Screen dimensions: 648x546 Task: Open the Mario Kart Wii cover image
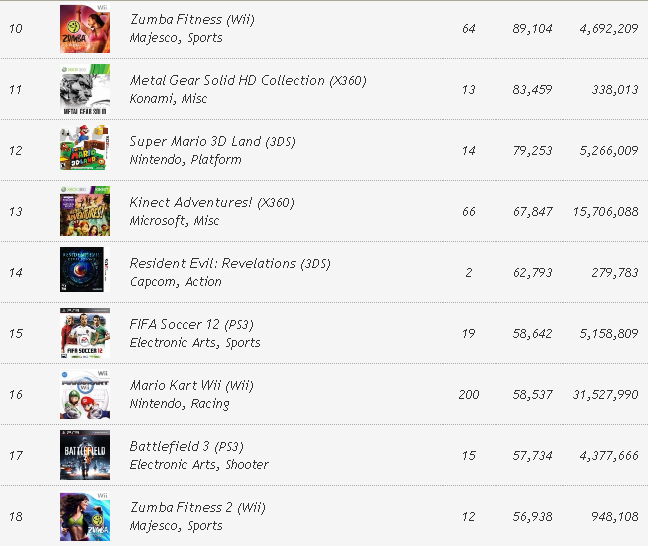coord(84,394)
